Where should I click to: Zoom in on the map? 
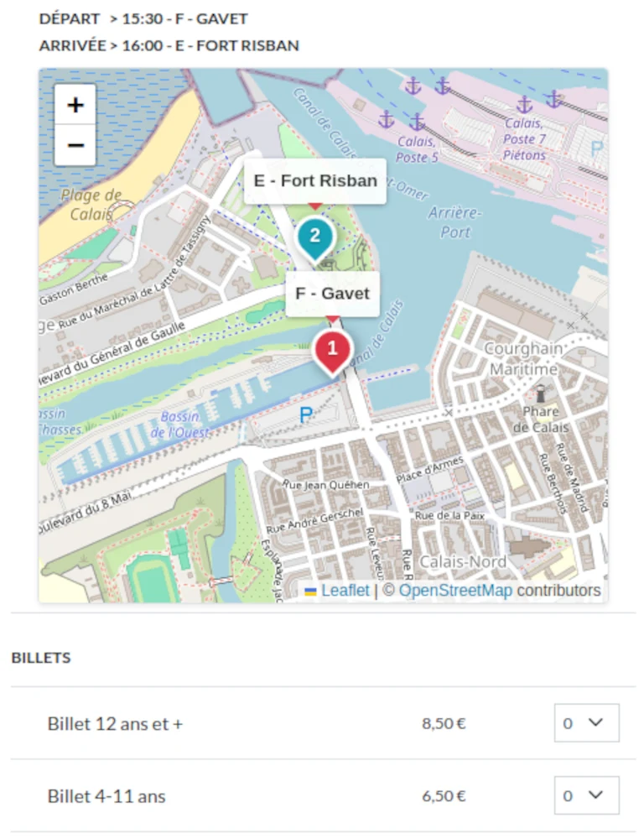(75, 105)
